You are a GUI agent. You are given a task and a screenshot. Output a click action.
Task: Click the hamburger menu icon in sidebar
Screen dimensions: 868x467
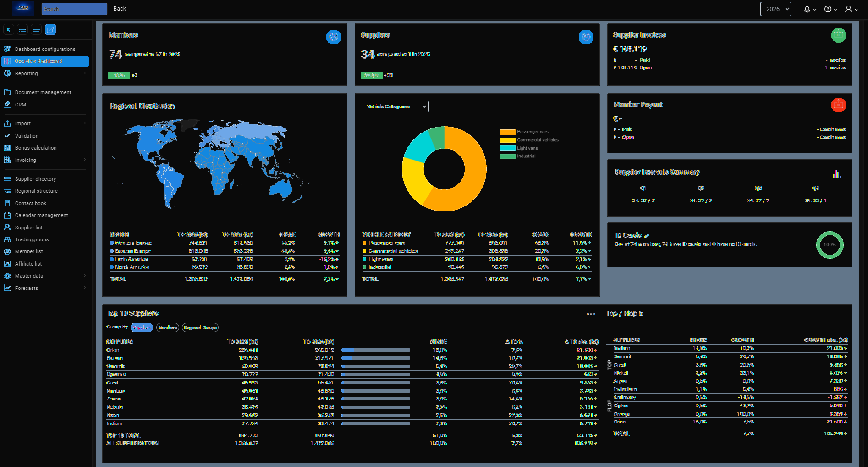coord(36,29)
